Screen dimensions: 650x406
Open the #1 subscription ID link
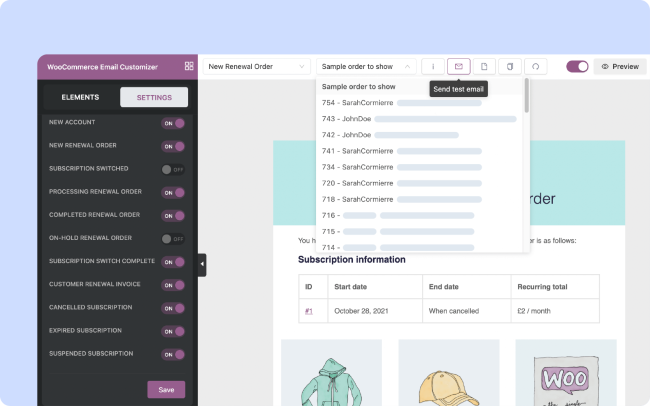coord(308,311)
